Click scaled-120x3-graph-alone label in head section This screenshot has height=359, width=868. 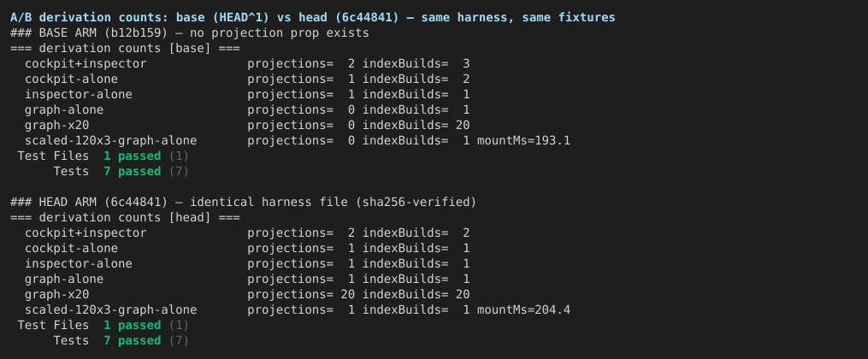point(110,309)
